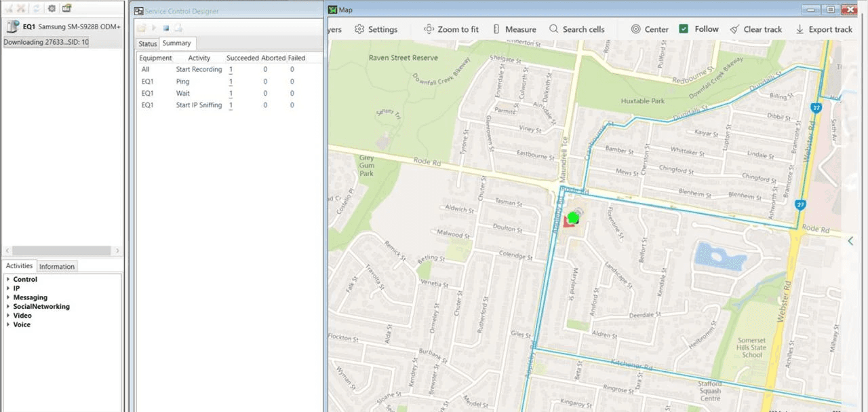The width and height of the screenshot is (868, 412).
Task: Select the Summary tab
Action: pos(177,43)
